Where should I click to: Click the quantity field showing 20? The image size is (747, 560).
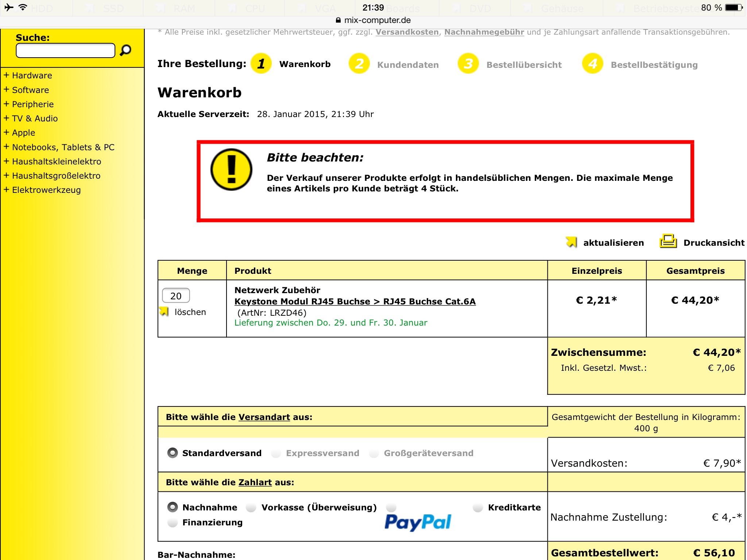point(176,296)
